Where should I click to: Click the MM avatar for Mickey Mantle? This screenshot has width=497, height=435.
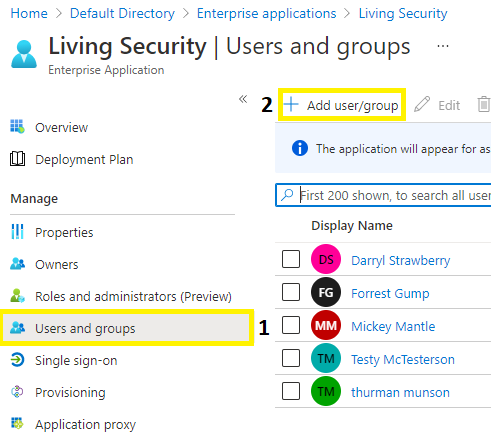pos(326,325)
